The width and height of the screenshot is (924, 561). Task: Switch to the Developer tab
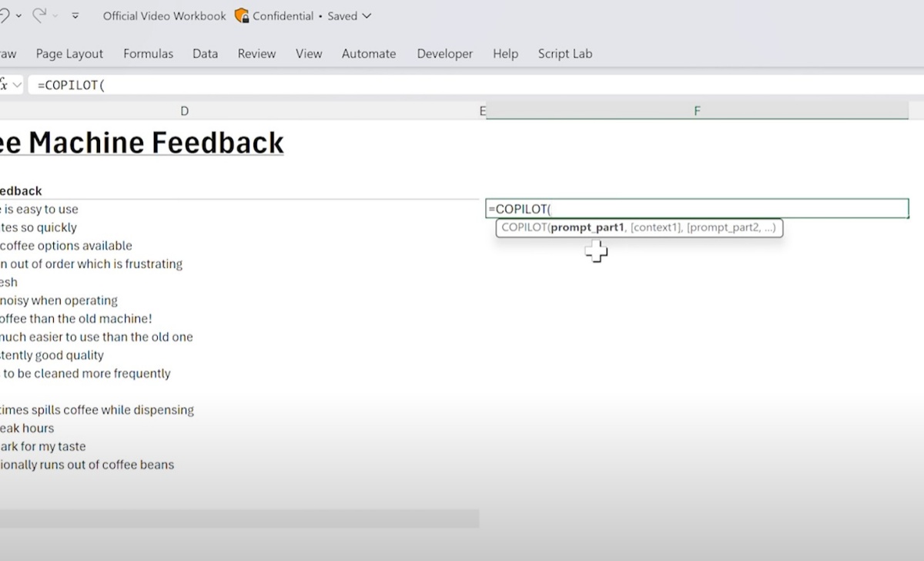point(445,54)
